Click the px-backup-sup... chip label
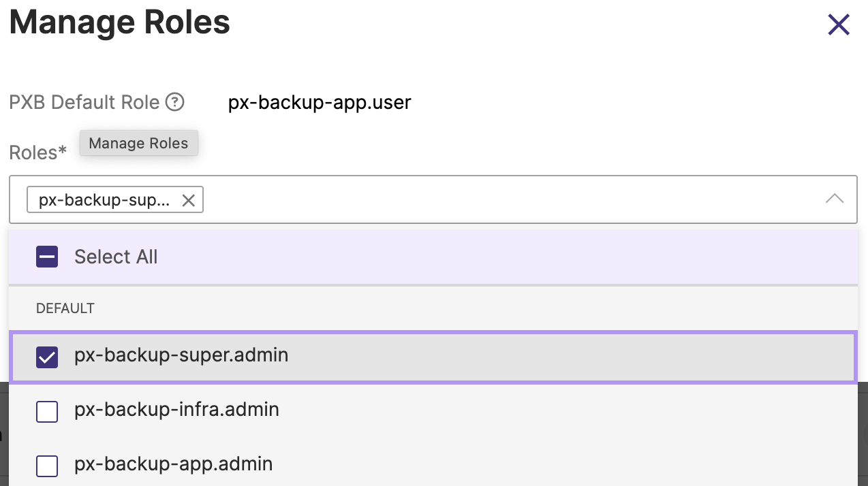The image size is (868, 486). click(104, 200)
